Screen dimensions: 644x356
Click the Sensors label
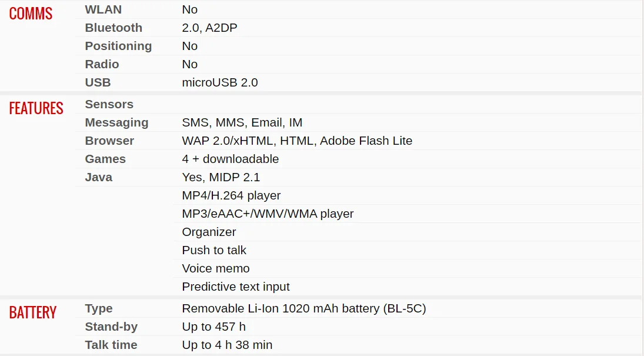coord(109,104)
